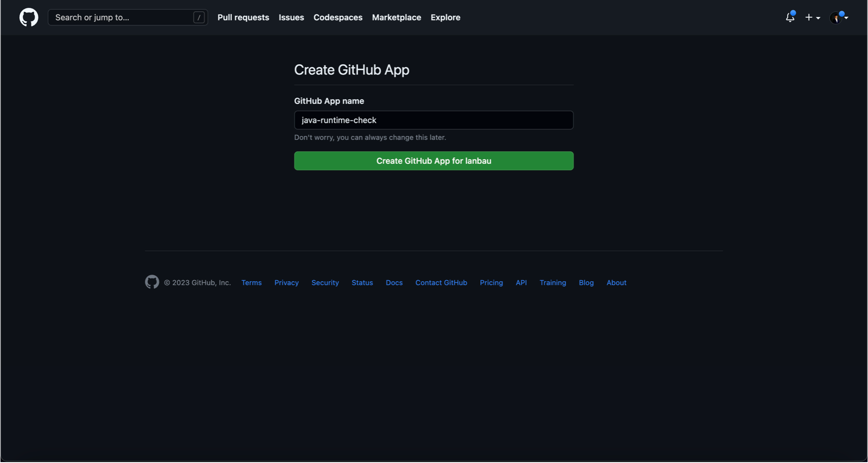Click the © 2023 GitHub, Inc. text
Viewport: 868px width, 463px height.
197,283
